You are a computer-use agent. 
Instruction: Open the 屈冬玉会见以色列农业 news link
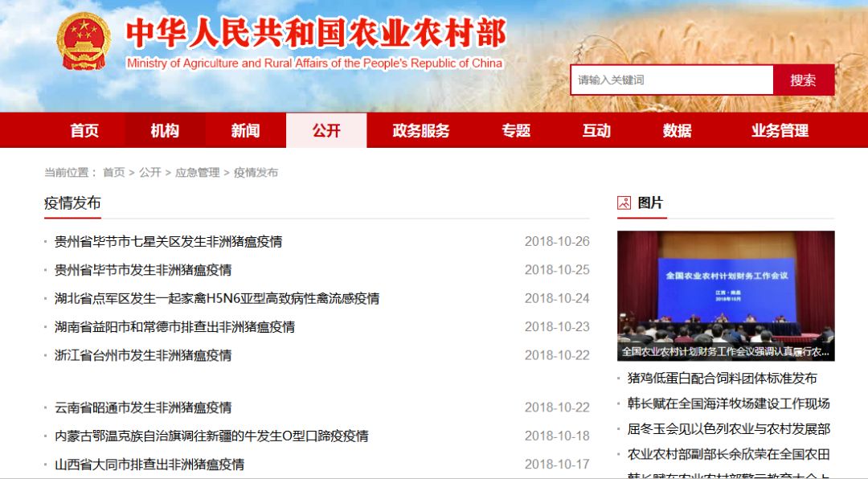coord(728,429)
